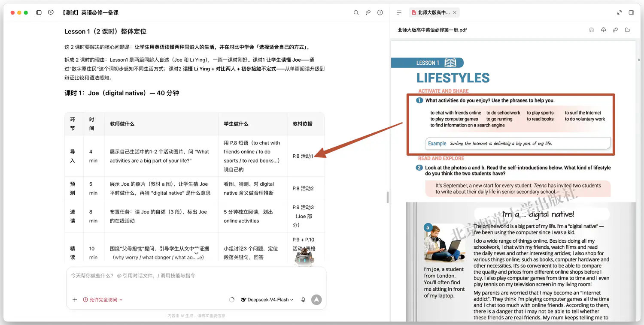Image resolution: width=644 pixels, height=325 pixels.
Task: Click the table cell 5 分钟独立阅读
Action: pos(252,216)
